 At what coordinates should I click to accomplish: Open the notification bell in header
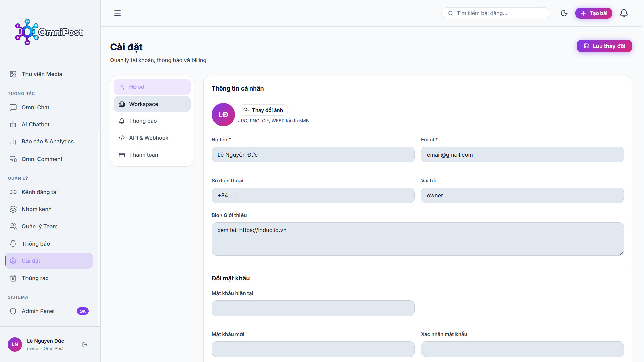pyautogui.click(x=624, y=13)
